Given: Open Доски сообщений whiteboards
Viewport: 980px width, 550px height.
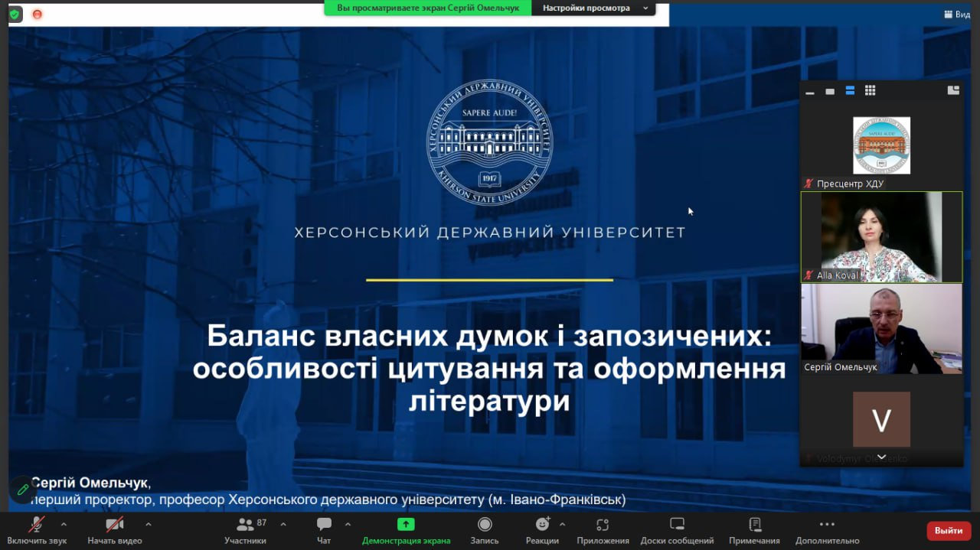Looking at the screenshot, I should tap(678, 530).
